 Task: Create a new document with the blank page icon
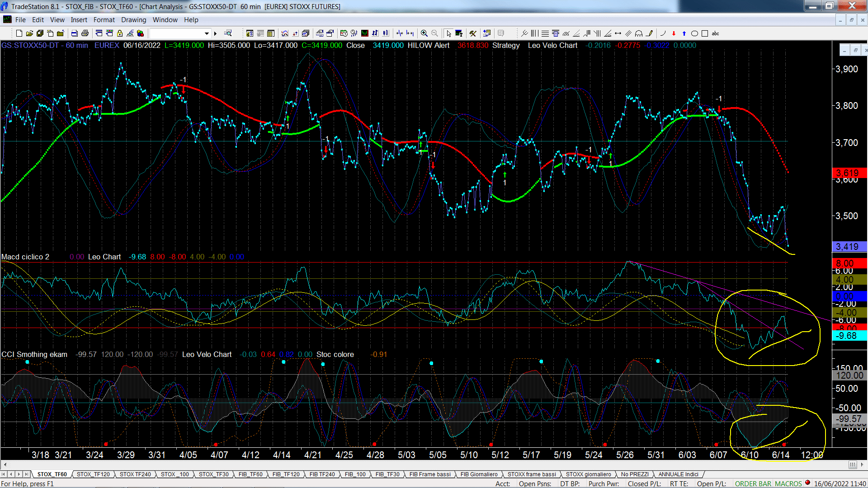(x=19, y=33)
